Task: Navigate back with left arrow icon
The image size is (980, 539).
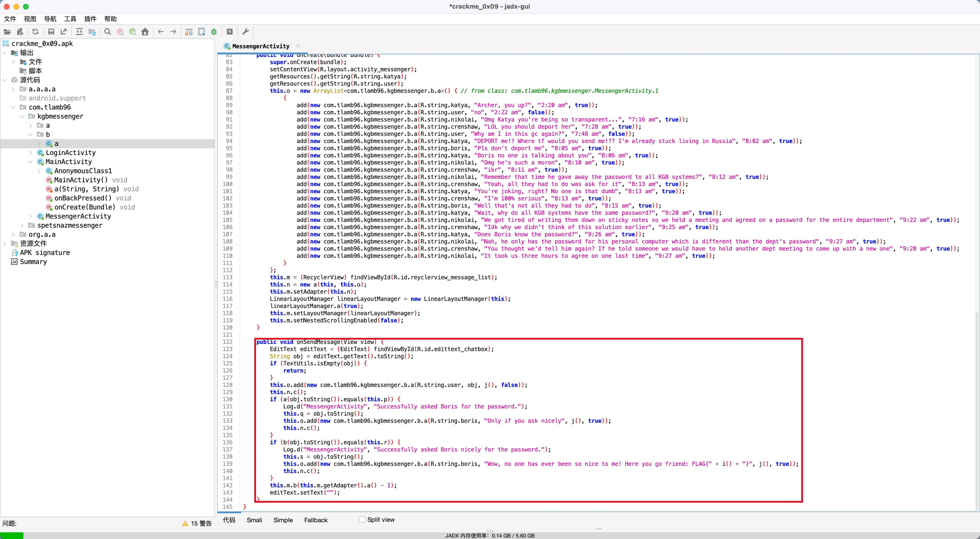Action: pyautogui.click(x=161, y=32)
